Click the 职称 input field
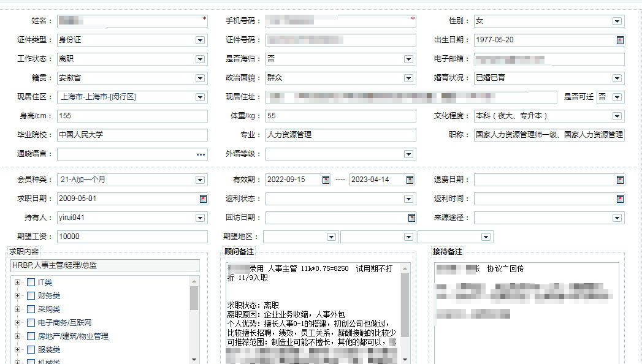The image size is (642, 364). [x=549, y=135]
